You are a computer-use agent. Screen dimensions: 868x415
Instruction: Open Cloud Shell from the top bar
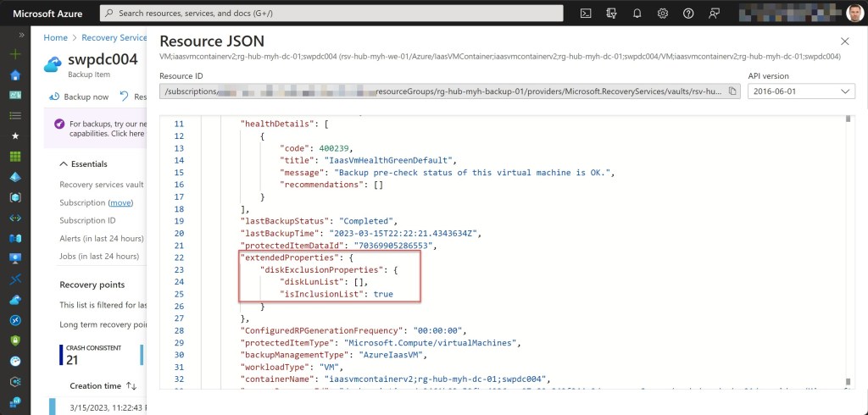[585, 14]
